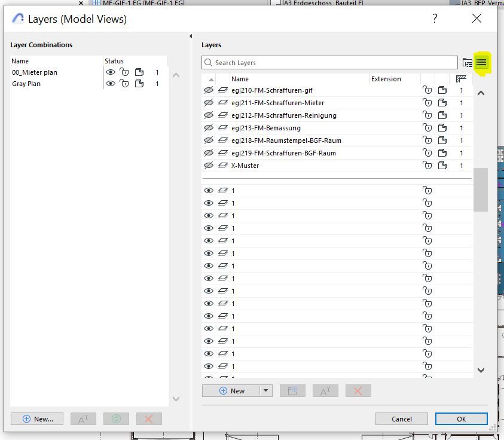The width and height of the screenshot is (504, 440).
Task: Select the X-Muster layer name
Action: (245, 166)
